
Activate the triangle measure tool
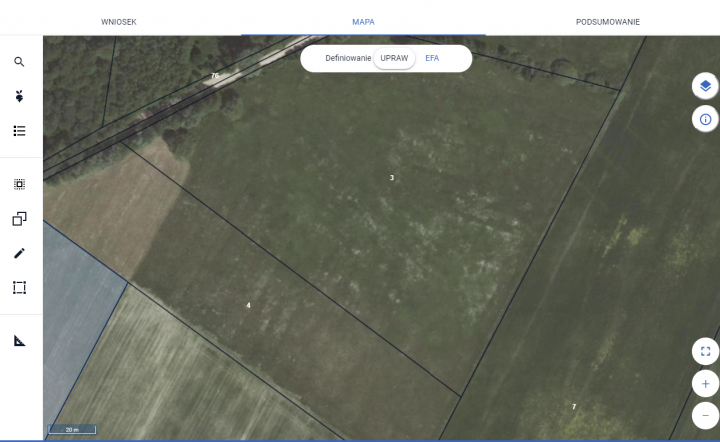[19, 341]
